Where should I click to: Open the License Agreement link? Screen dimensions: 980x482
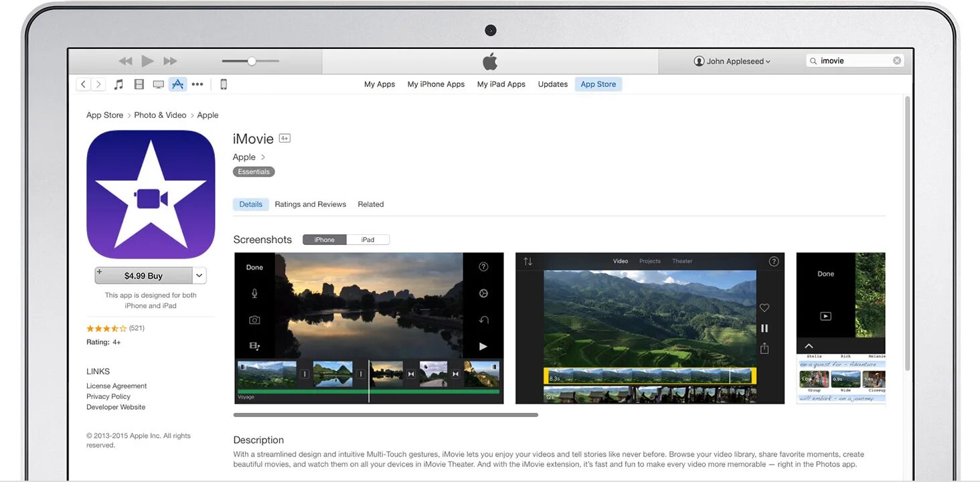(116, 386)
